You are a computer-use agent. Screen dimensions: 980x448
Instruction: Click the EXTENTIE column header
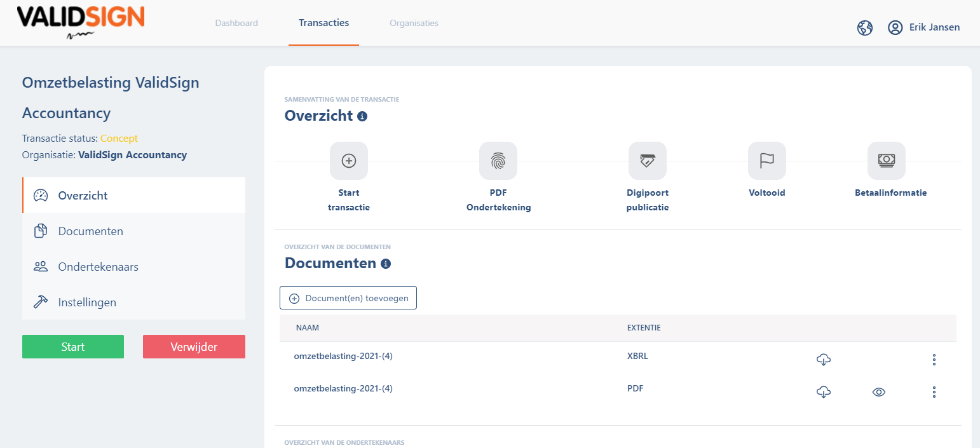coord(644,328)
